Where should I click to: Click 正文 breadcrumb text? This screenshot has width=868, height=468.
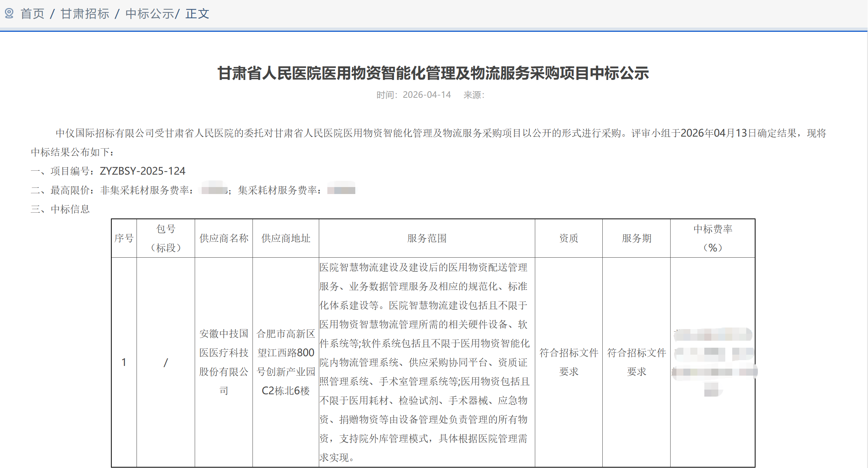[x=197, y=14]
